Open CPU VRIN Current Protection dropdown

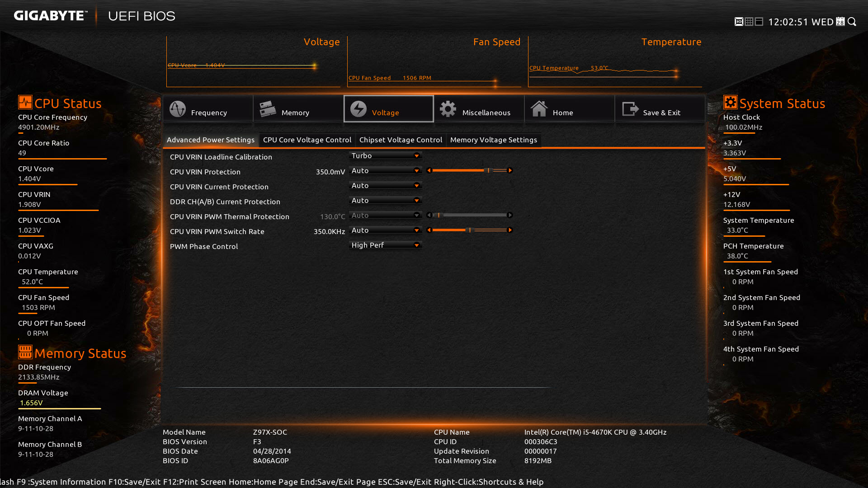[x=386, y=186]
